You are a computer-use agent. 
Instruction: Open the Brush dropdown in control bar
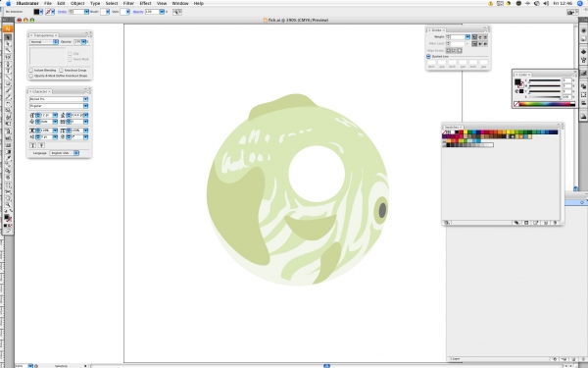108,12
